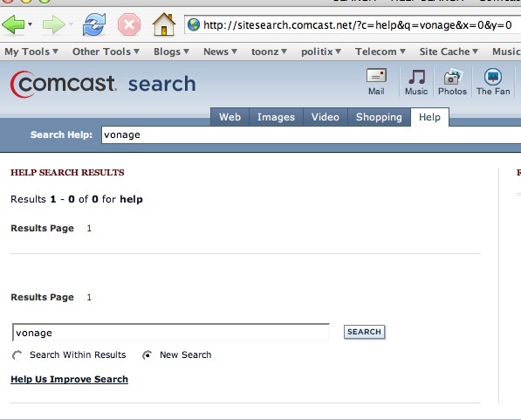Open Help Us Improve Search link

(69, 379)
